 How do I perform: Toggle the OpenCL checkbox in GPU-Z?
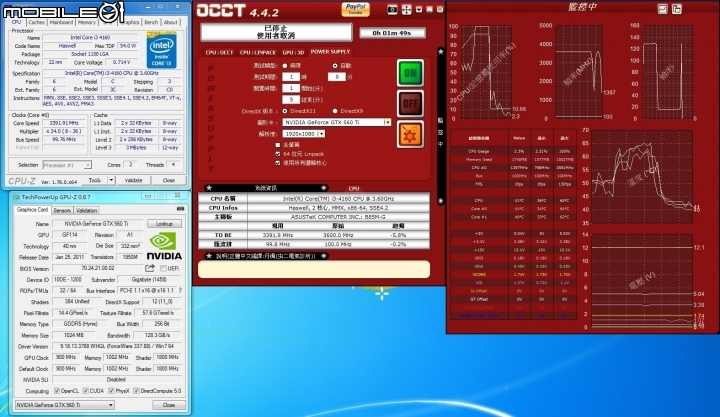[x=57, y=391]
